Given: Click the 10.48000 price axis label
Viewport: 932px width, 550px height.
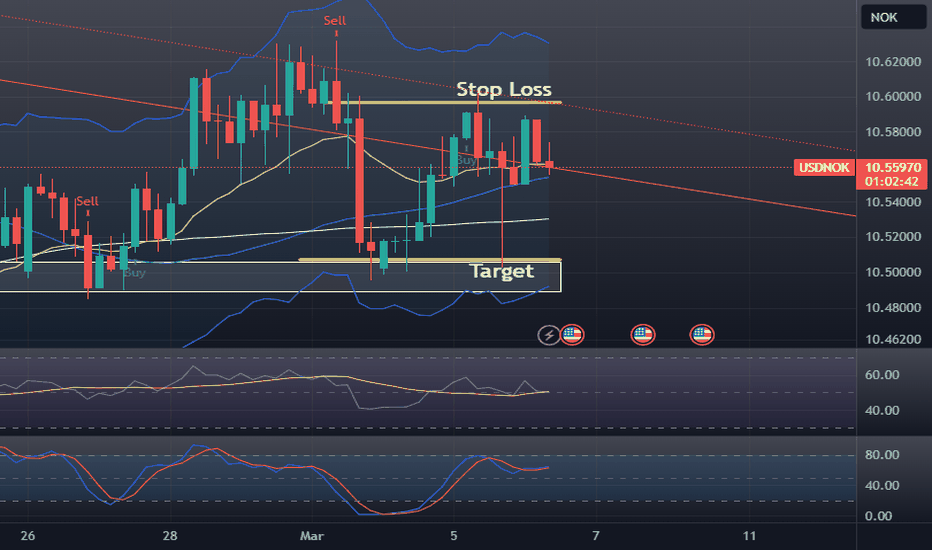Looking at the screenshot, I should point(893,308).
